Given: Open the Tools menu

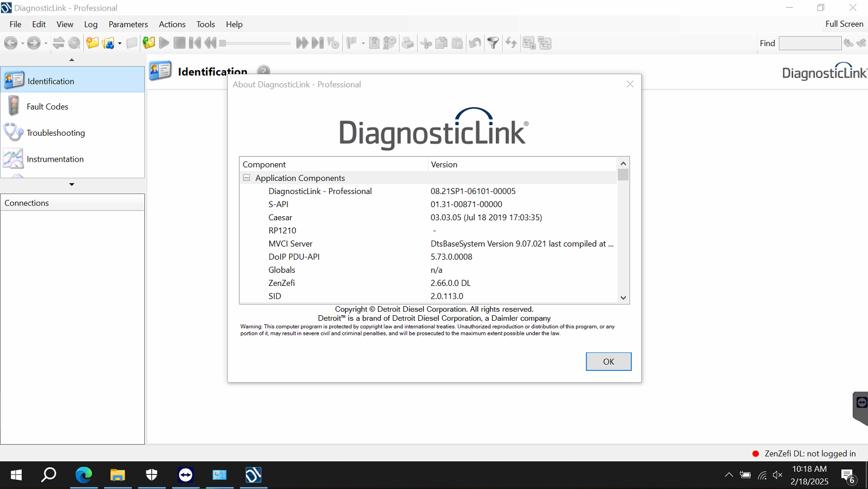Looking at the screenshot, I should click(x=205, y=24).
